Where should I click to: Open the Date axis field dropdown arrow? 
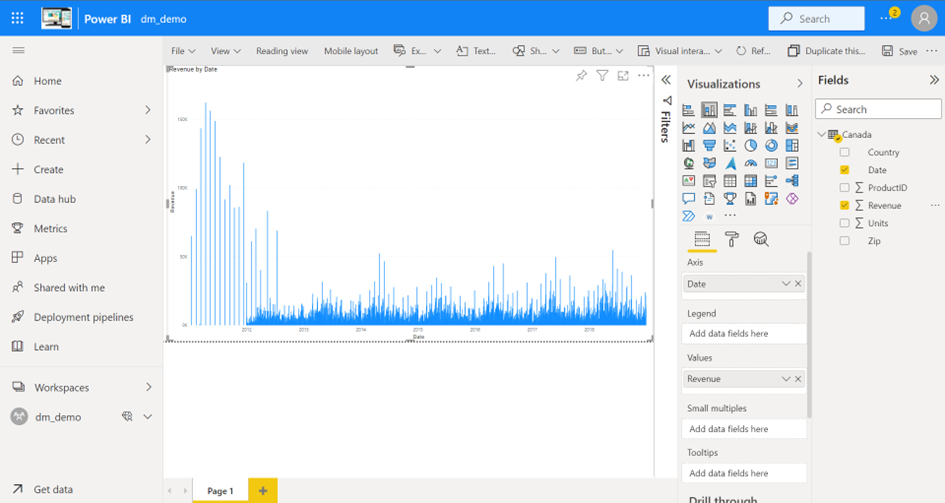coord(786,284)
